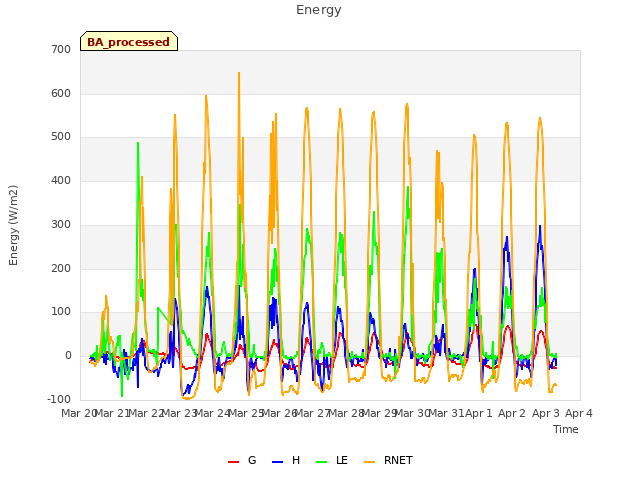
Task: Select the H legend label
Action: [296, 460]
